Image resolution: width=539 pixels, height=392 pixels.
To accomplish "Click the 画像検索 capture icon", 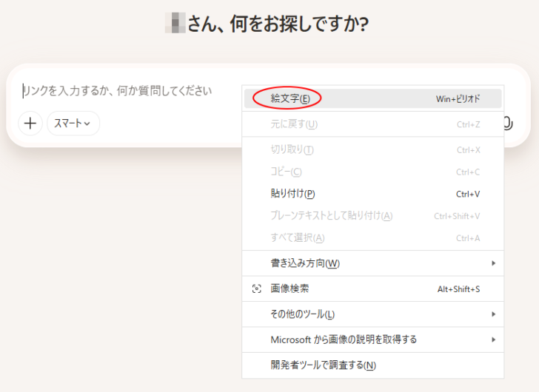I will [257, 289].
